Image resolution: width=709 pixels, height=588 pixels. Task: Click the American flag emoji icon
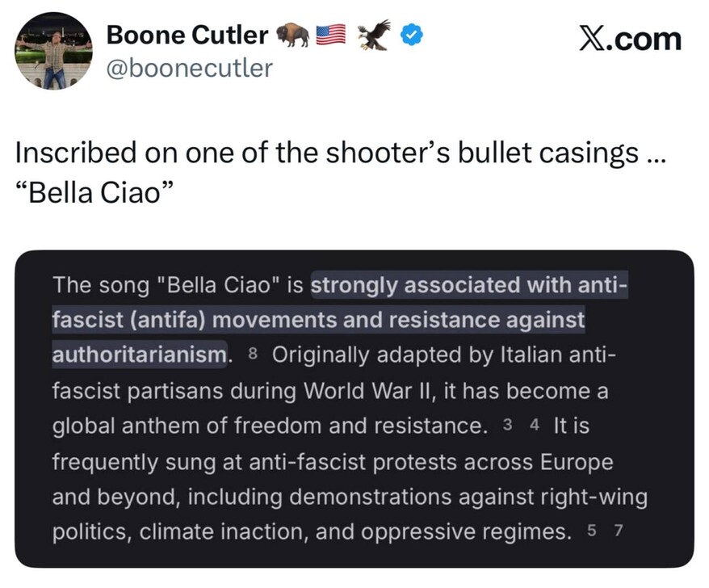point(330,35)
